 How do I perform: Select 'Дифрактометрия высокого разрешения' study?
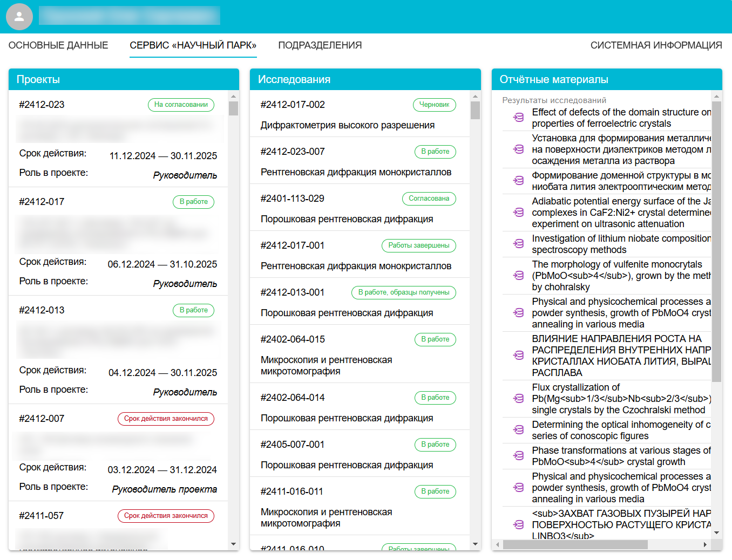tap(348, 125)
